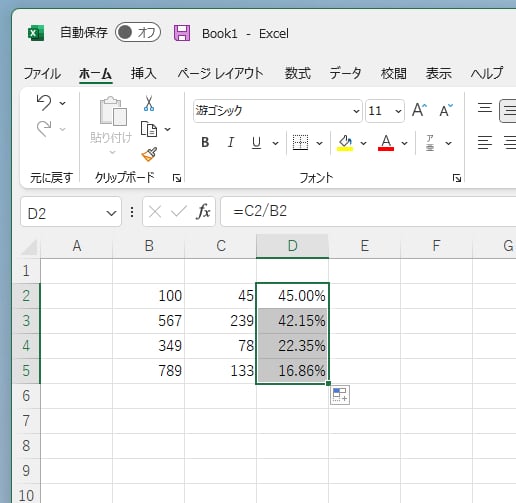This screenshot has width=516, height=503.
Task: Select row 6 header
Action: click(26, 396)
